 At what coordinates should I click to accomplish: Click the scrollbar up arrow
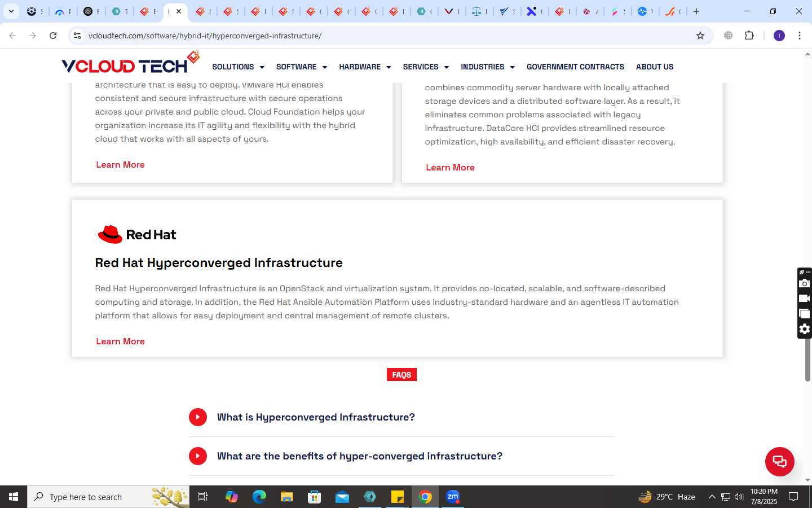807,54
